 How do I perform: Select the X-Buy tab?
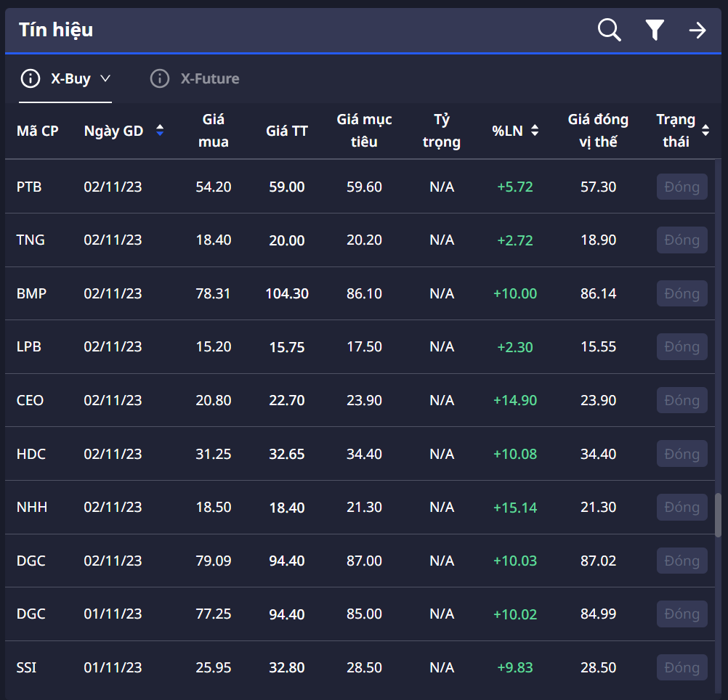[70, 78]
